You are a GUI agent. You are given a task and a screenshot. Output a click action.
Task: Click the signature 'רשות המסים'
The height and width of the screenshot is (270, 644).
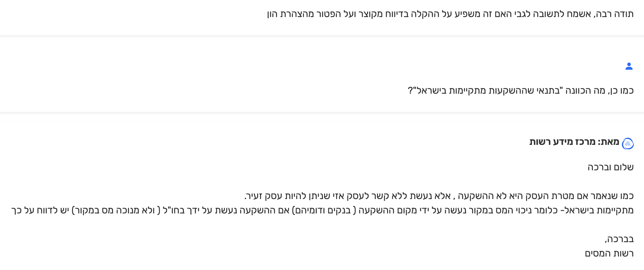pos(609,254)
